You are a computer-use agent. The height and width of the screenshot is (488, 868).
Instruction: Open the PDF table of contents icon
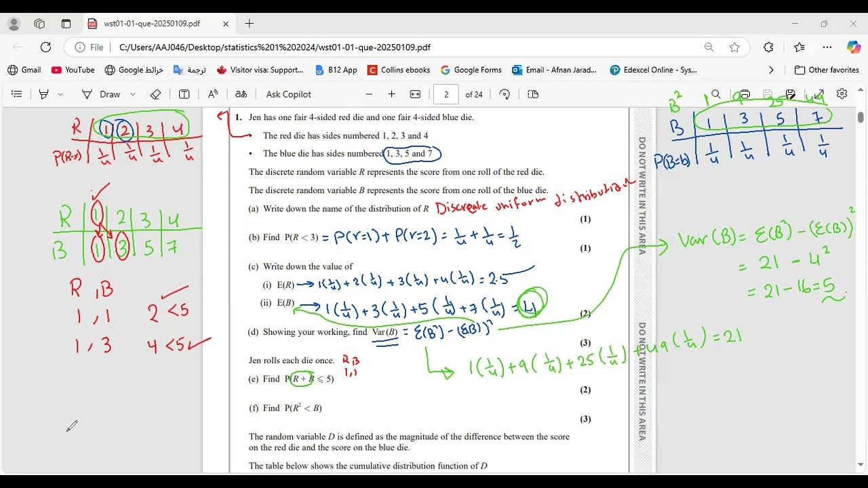click(x=17, y=94)
